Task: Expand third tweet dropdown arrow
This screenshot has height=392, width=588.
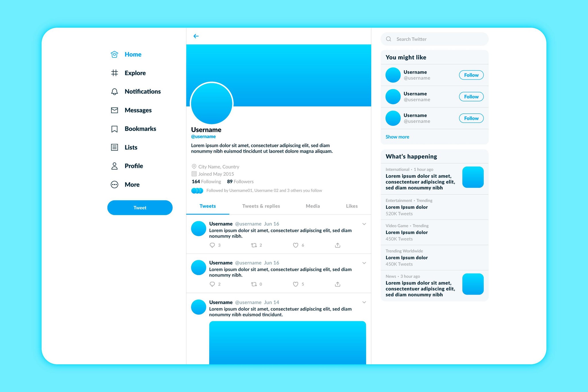Action: [x=364, y=302]
